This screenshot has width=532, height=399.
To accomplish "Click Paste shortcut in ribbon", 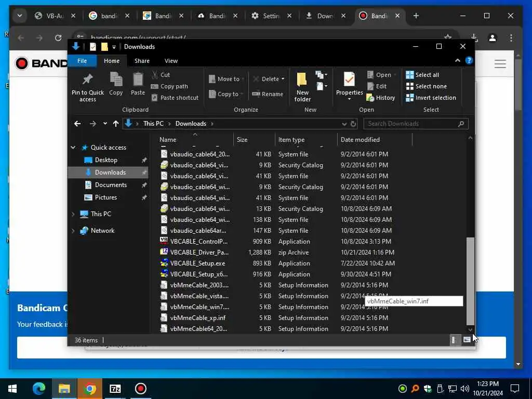I will (175, 98).
